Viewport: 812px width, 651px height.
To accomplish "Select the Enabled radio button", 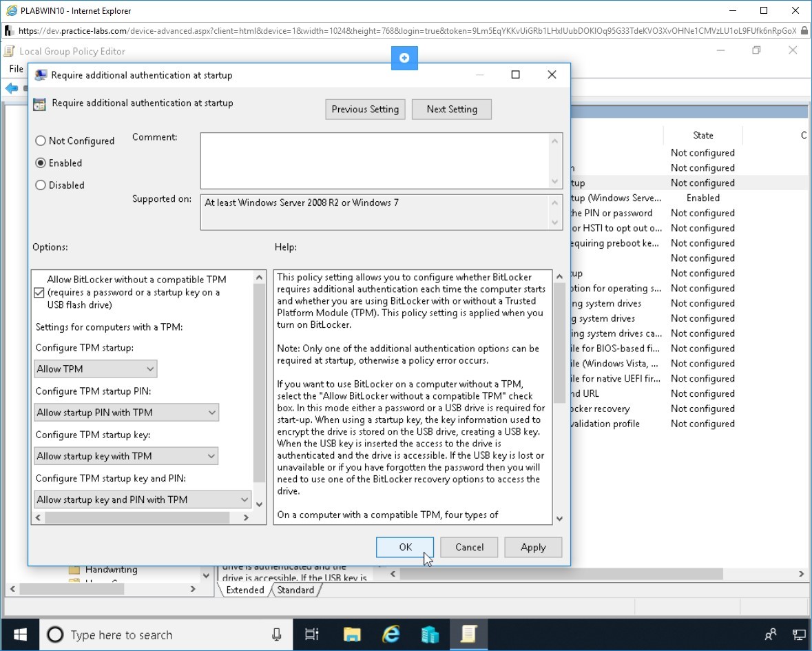I will pos(41,163).
